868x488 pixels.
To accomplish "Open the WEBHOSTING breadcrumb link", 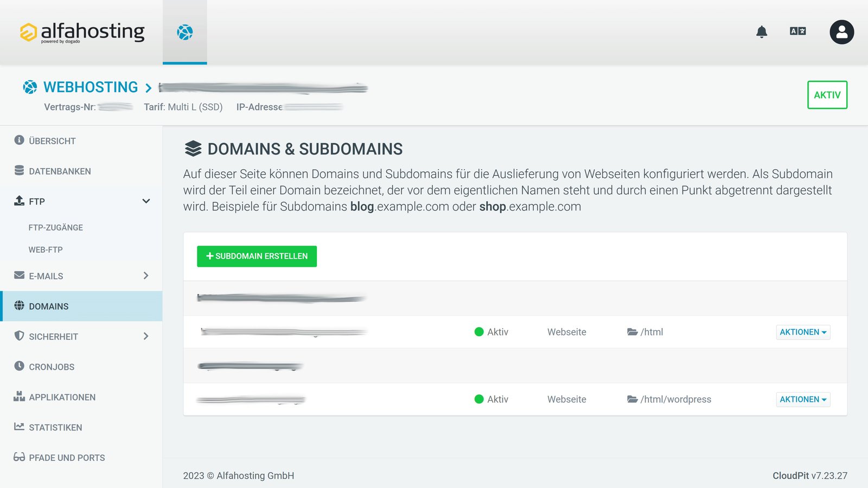I will [x=90, y=87].
